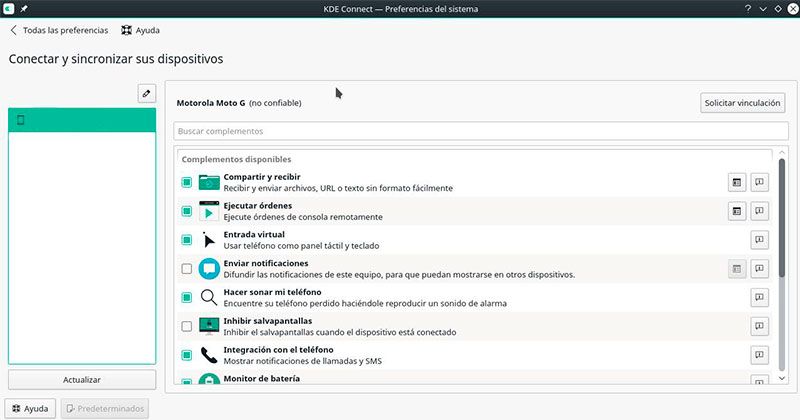Click Actualizar button under device list
Viewport: 800px width, 420px height.
click(x=82, y=380)
